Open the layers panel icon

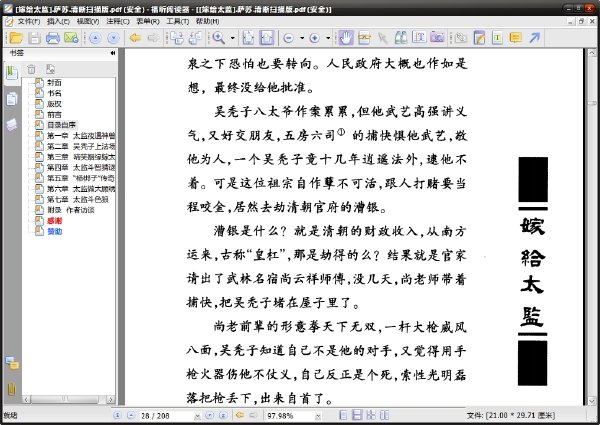point(12,125)
